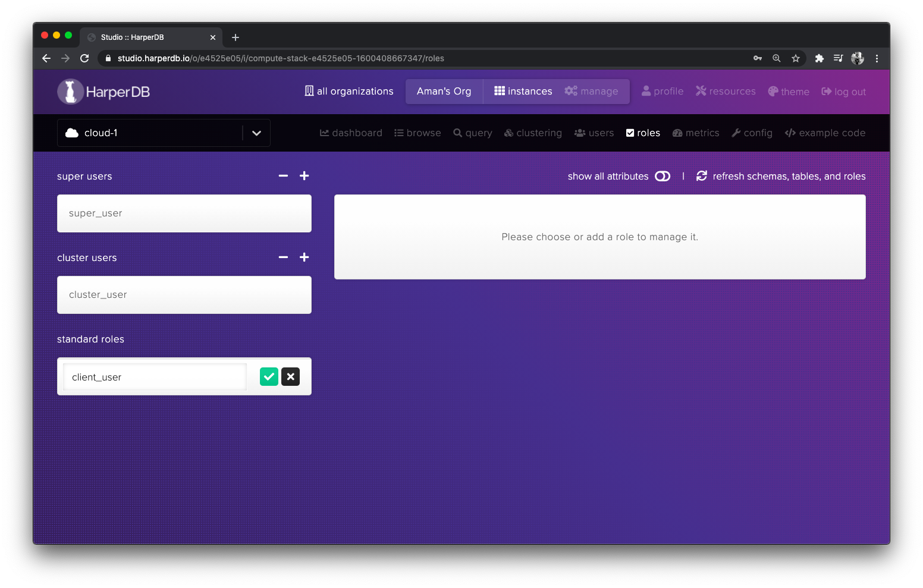This screenshot has height=588, width=923.
Task: Open the Chrome three-dot menu
Action: [x=877, y=58]
